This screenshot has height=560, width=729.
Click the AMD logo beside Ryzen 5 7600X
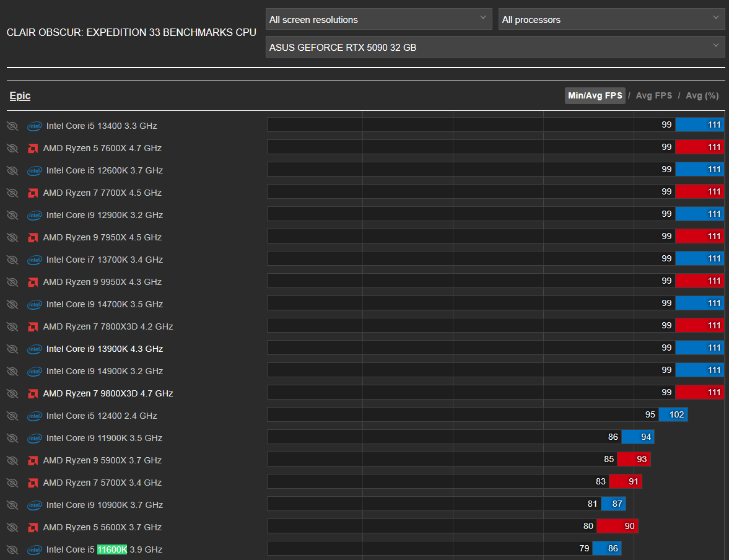pyautogui.click(x=33, y=149)
